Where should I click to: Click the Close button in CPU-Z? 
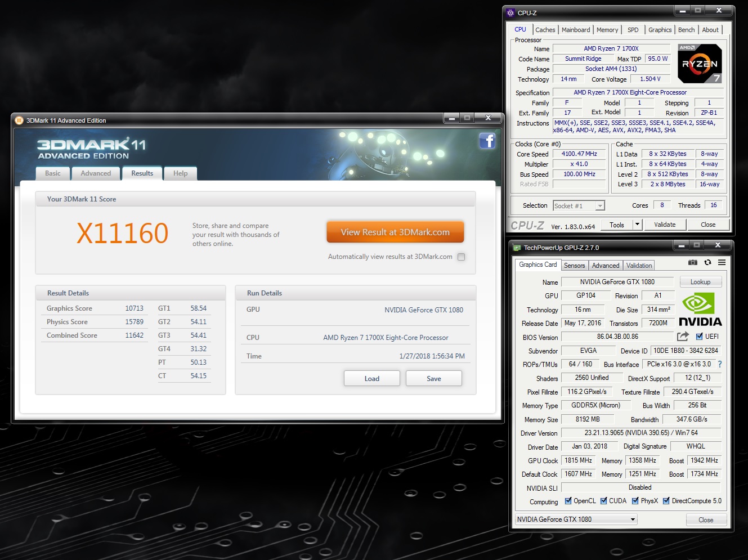click(708, 225)
